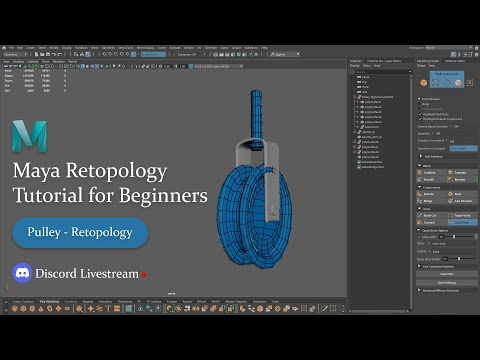The height and width of the screenshot is (360, 480).
Task: Select vertex selection mode in Multi-component box
Action: [435, 83]
